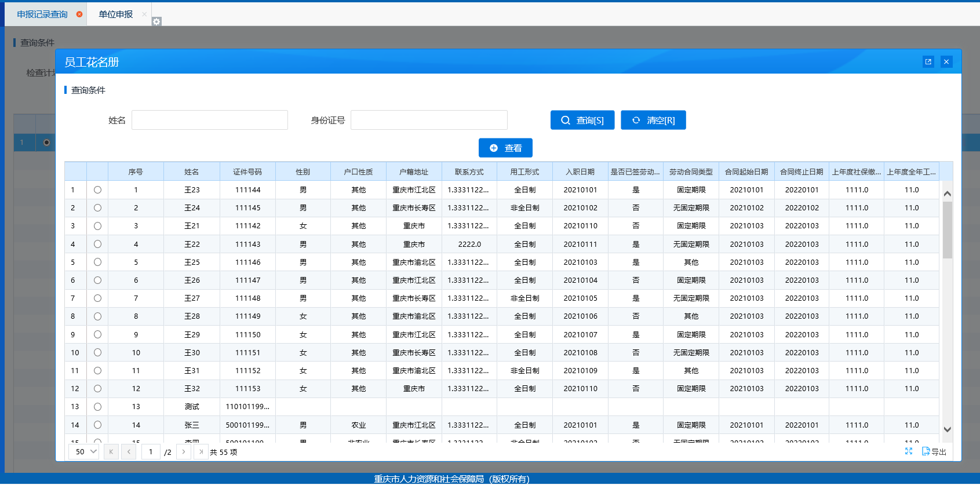
Task: Focus the 身份证号 input field
Action: 429,120
